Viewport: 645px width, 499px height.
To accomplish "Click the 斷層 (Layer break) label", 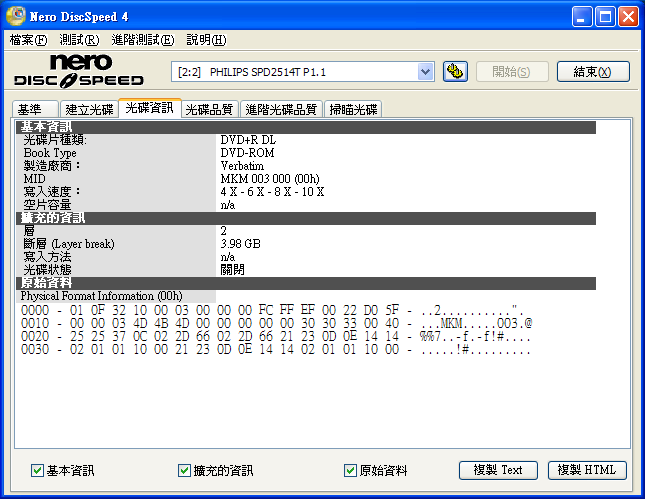I will (69, 244).
